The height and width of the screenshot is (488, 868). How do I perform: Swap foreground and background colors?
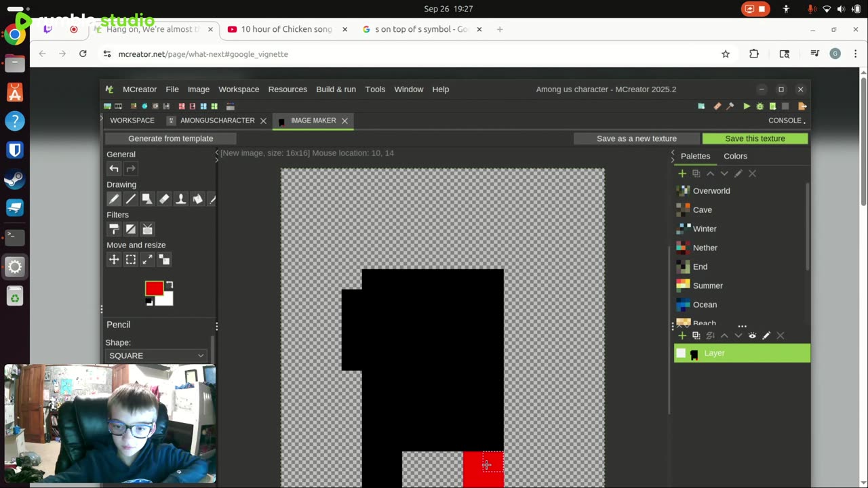point(169,285)
